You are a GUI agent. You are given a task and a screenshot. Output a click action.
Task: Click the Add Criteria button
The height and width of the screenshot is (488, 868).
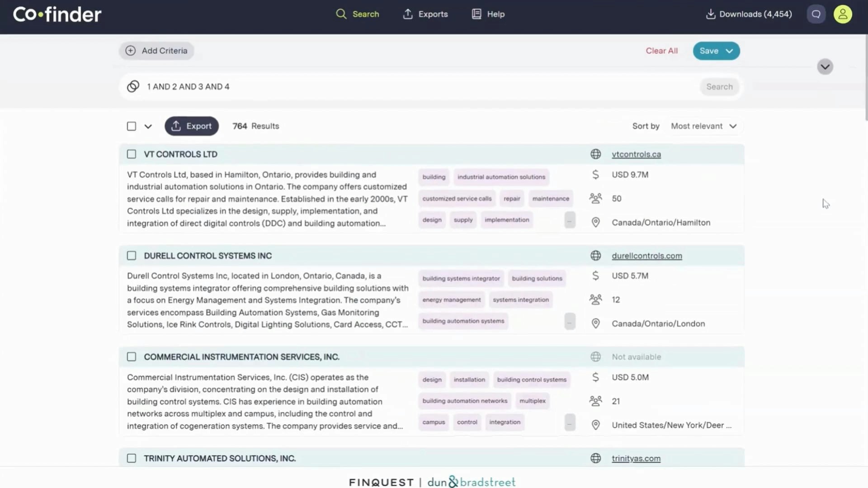tap(156, 51)
